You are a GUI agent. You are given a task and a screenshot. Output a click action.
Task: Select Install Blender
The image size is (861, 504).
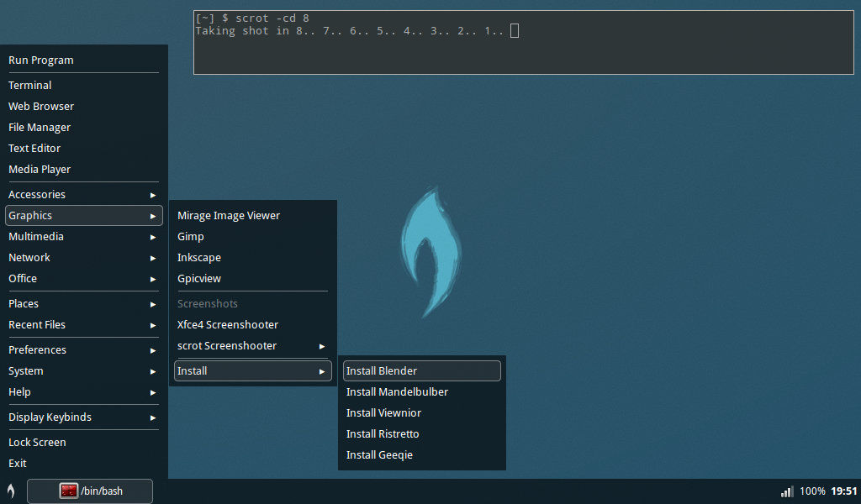coord(422,371)
